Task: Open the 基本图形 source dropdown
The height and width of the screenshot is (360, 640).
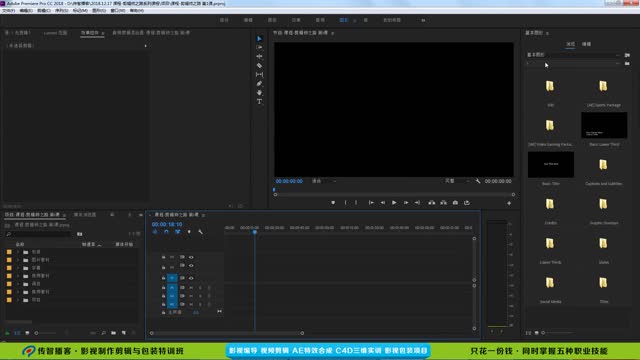Action: point(573,55)
